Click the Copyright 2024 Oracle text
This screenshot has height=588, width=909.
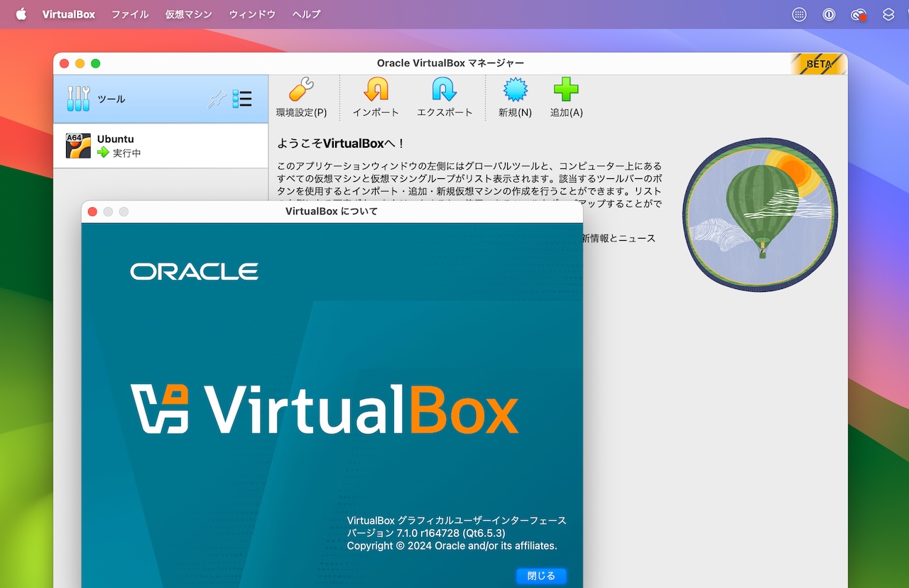(x=452, y=545)
